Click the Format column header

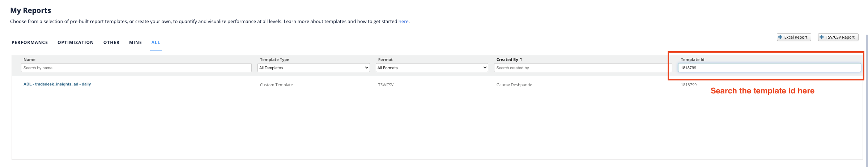(385, 60)
